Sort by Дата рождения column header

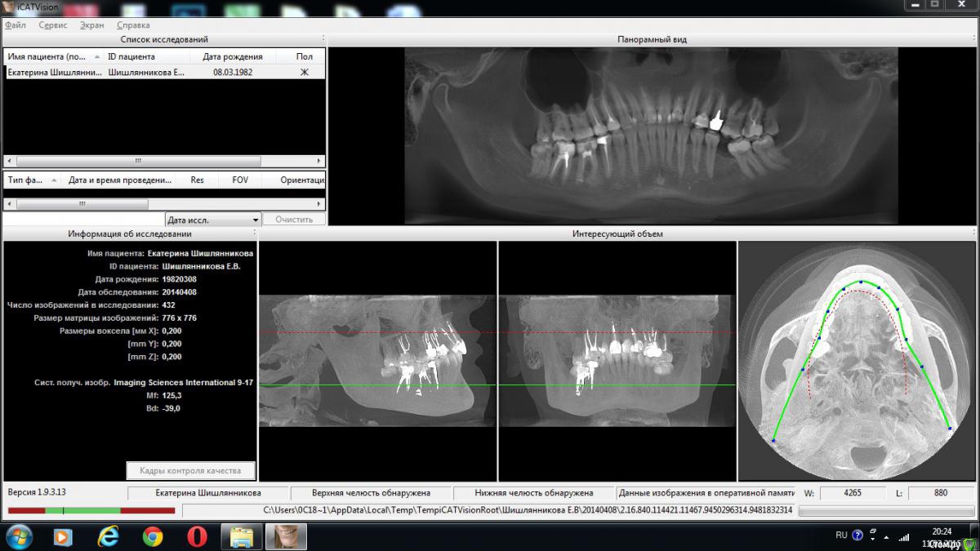pos(232,57)
